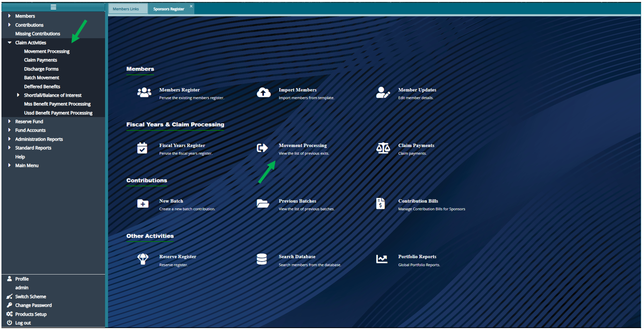Viewport: 644px width, 330px height.
Task: Click the Member Updates edit-user icon
Action: click(x=383, y=93)
